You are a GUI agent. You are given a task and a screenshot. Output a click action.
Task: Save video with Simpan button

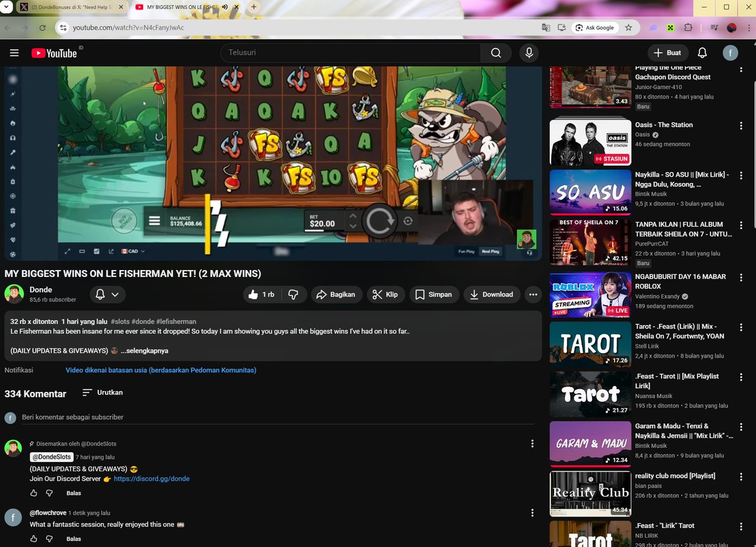433,295
